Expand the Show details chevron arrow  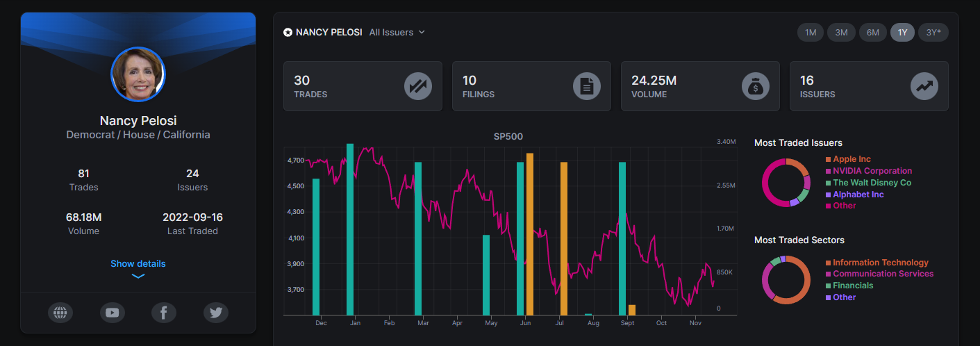pyautogui.click(x=138, y=277)
